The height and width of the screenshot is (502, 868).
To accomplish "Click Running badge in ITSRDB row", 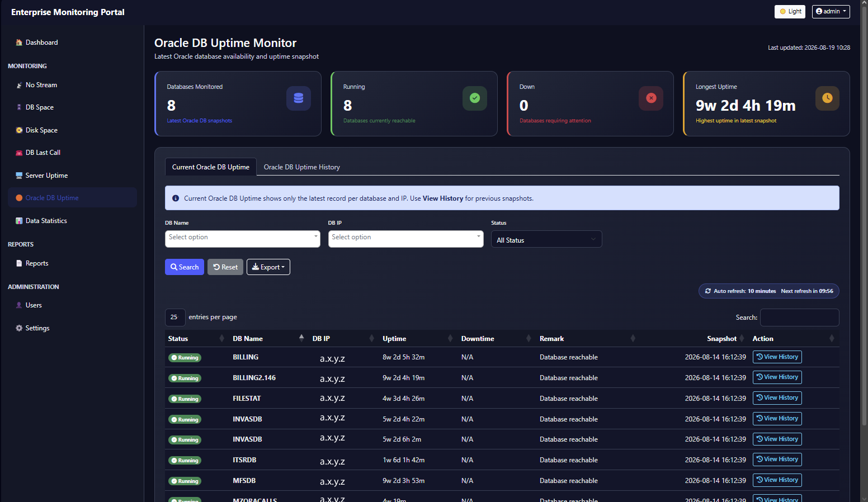I will click(185, 461).
